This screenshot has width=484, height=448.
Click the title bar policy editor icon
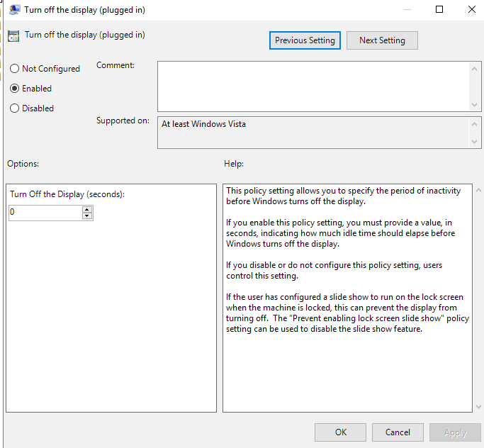[14, 10]
